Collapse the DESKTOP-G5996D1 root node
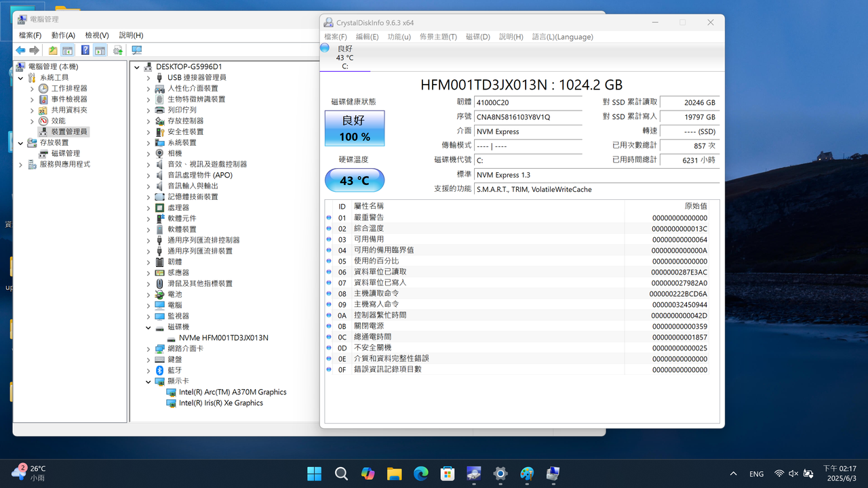 click(x=137, y=67)
